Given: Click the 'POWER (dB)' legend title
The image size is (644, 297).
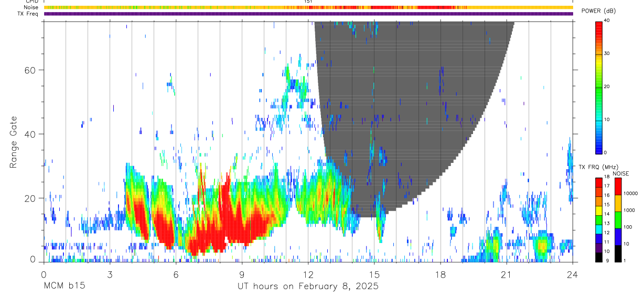Looking at the screenshot, I should (x=598, y=11).
